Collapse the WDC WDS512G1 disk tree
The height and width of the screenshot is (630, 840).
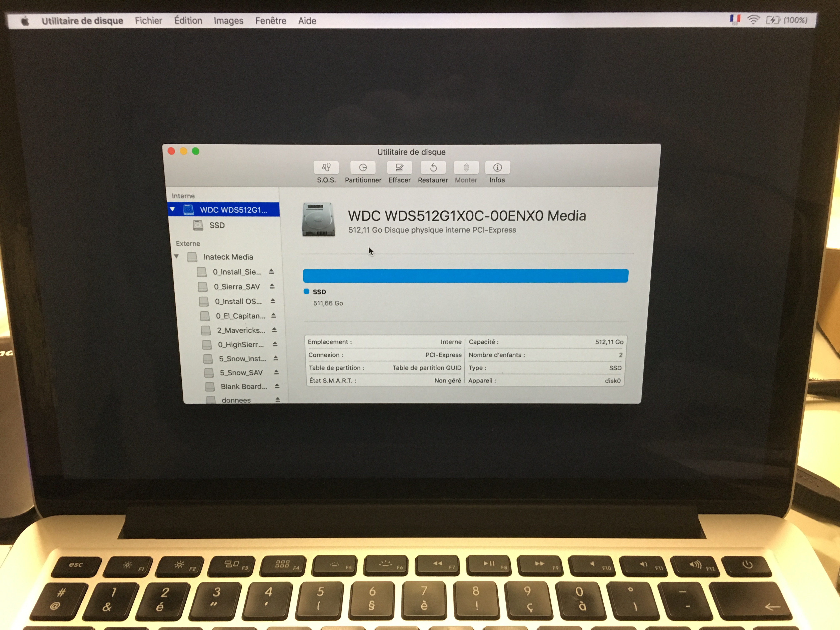coord(172,209)
